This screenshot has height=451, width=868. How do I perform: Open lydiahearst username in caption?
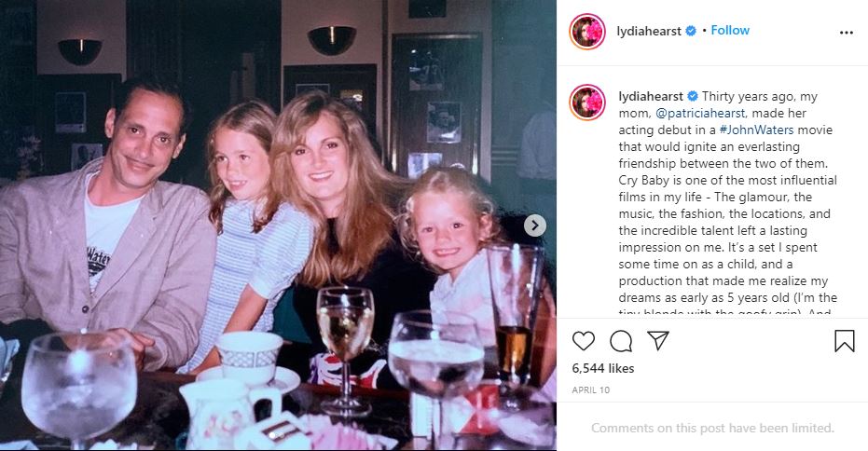(651, 96)
